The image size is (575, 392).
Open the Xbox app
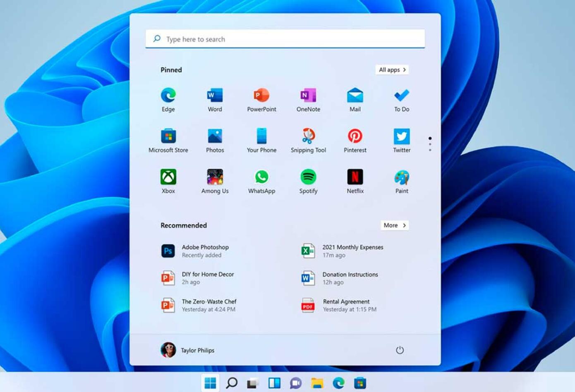point(168,182)
